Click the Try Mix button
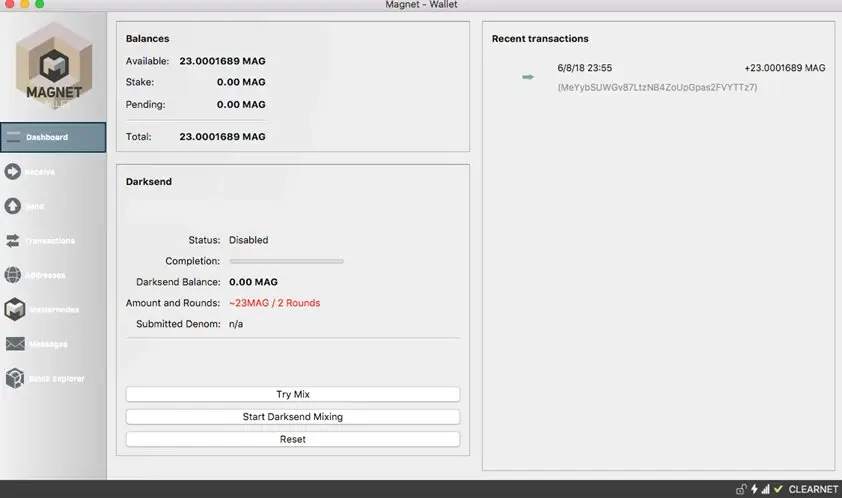Viewport: 842px width, 498px height. coord(293,394)
